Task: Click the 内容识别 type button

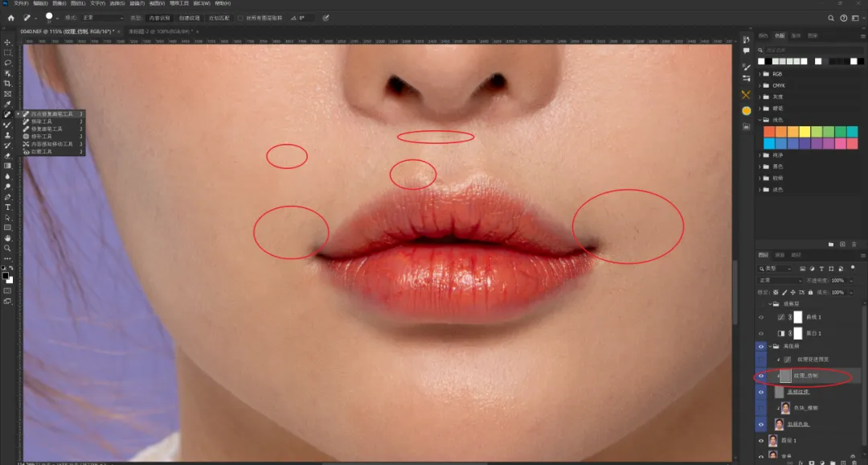Action: [x=158, y=18]
